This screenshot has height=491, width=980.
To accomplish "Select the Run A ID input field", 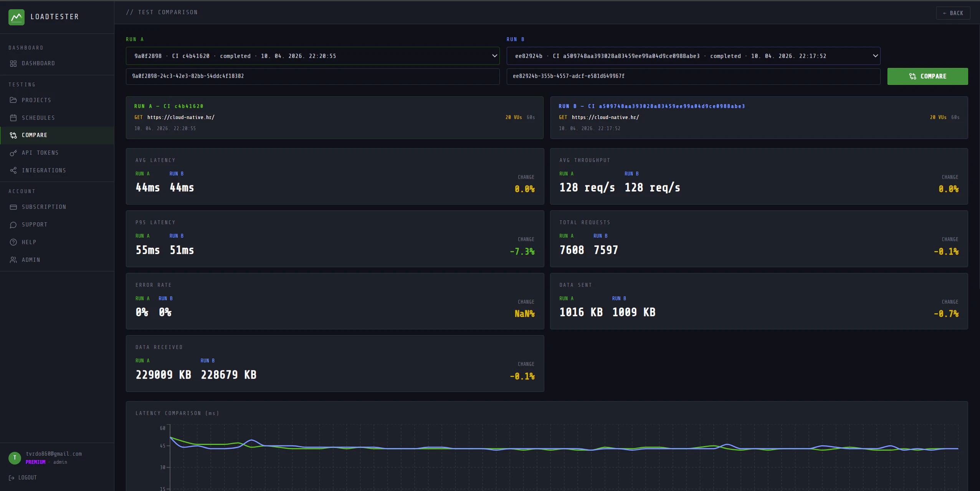I will click(x=312, y=76).
